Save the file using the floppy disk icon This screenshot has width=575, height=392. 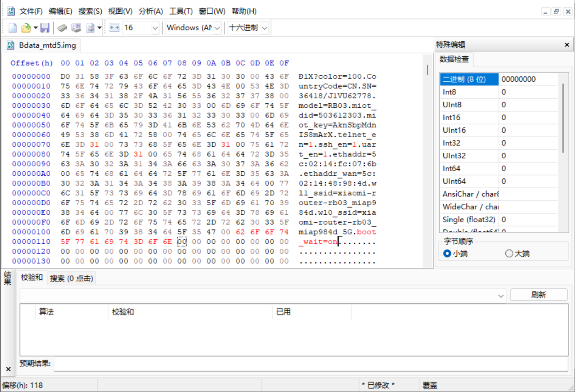pyautogui.click(x=45, y=28)
